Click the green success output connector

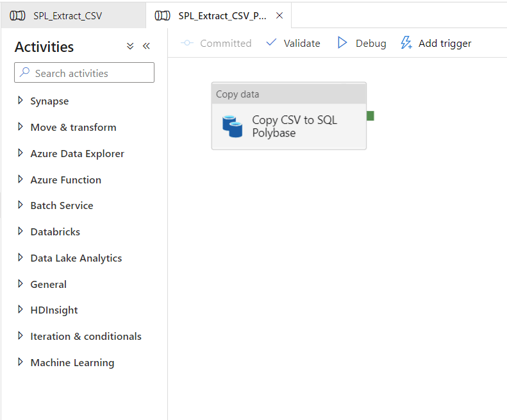370,116
